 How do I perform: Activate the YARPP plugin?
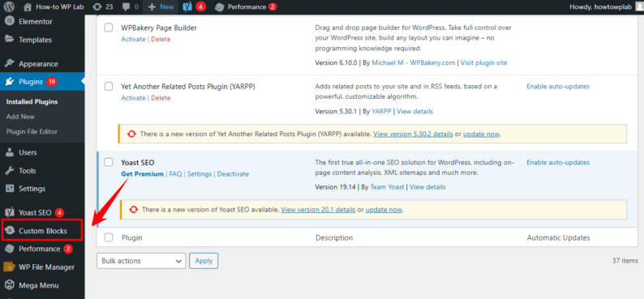coord(133,97)
